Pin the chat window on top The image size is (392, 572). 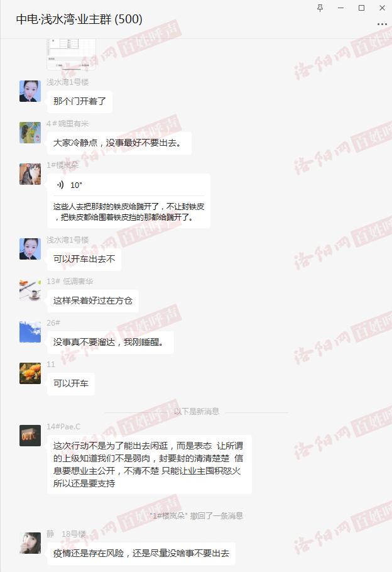(x=320, y=8)
